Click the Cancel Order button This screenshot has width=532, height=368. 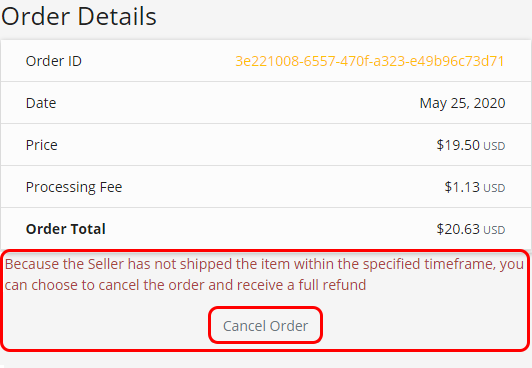click(x=265, y=326)
